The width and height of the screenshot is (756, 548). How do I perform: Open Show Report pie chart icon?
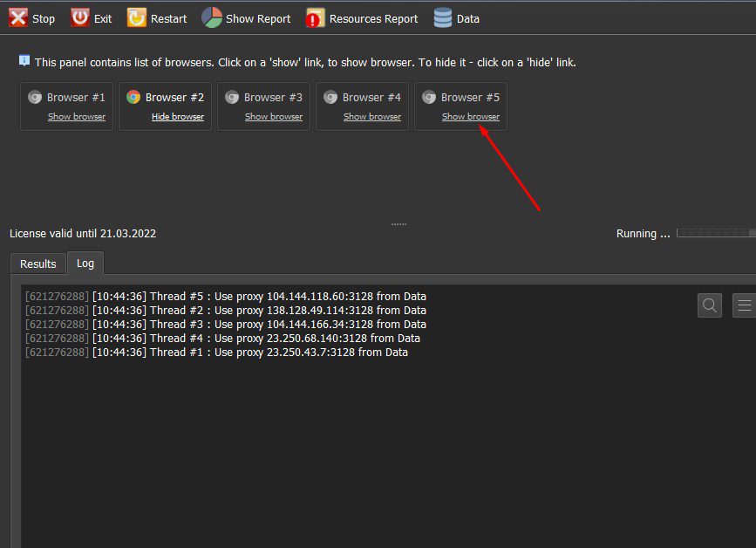212,18
